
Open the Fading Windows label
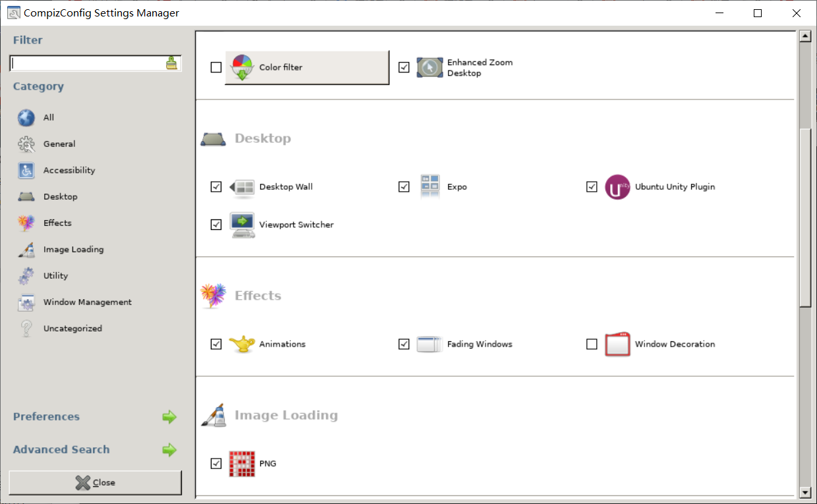pyautogui.click(x=480, y=344)
